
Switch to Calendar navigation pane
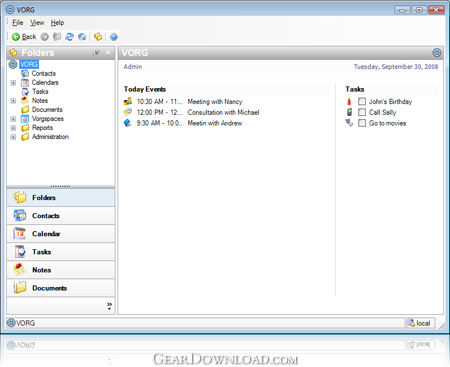click(x=61, y=234)
